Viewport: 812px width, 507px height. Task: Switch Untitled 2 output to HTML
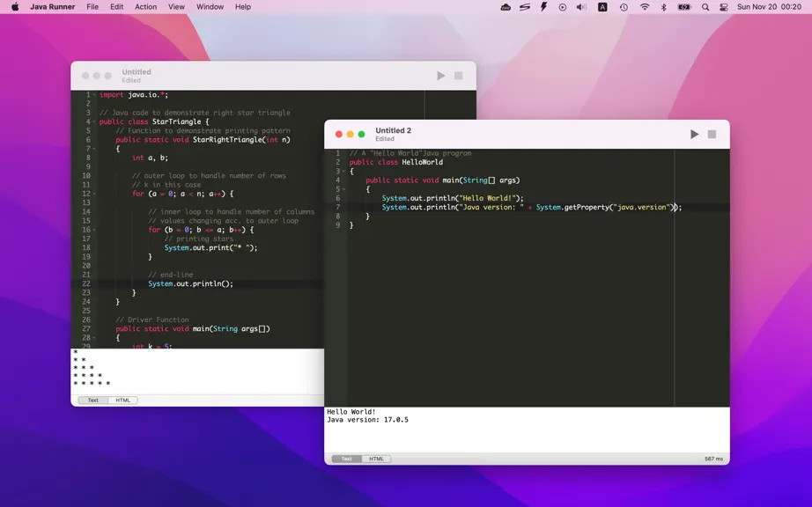pyautogui.click(x=376, y=459)
